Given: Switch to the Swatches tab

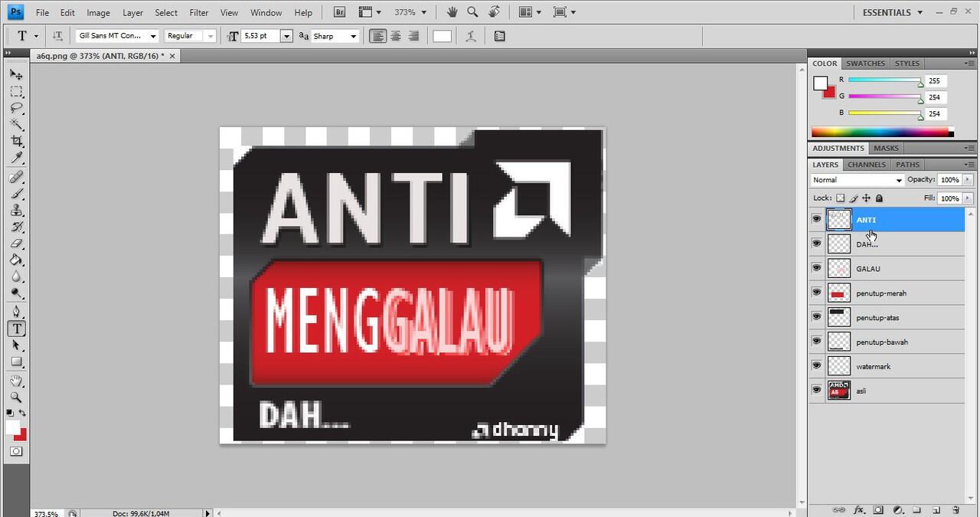Looking at the screenshot, I should tap(865, 64).
